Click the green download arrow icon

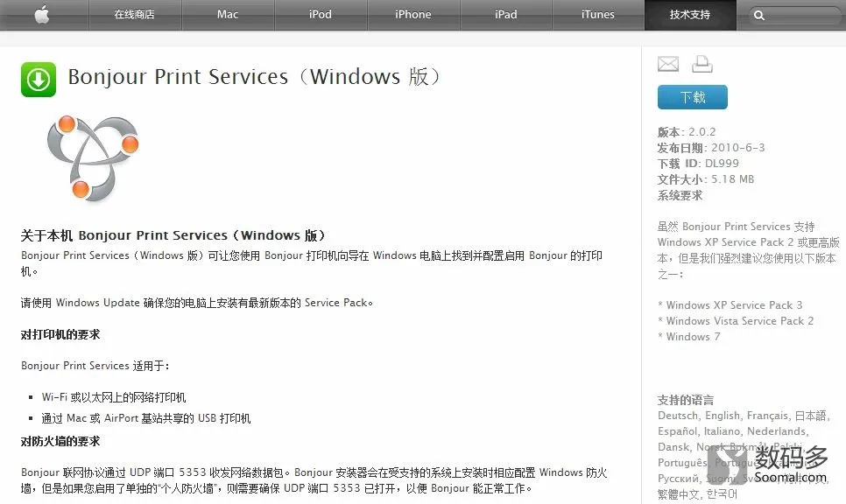point(39,80)
